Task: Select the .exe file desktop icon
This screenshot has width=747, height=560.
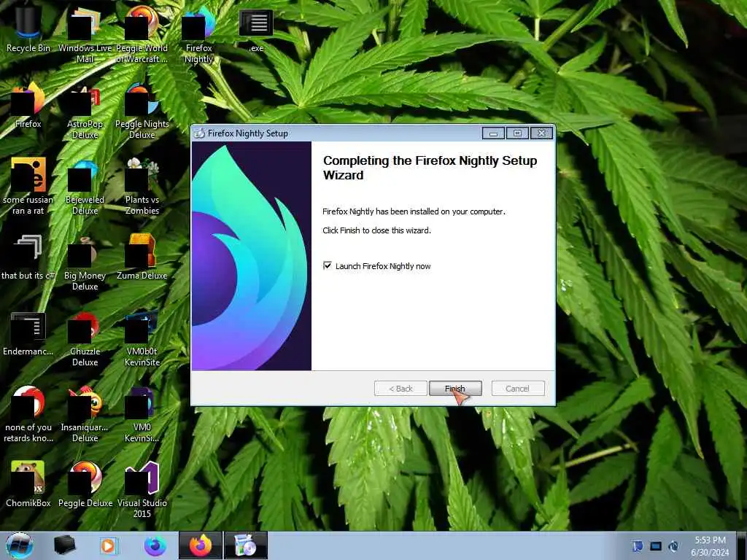Action: tap(256, 29)
